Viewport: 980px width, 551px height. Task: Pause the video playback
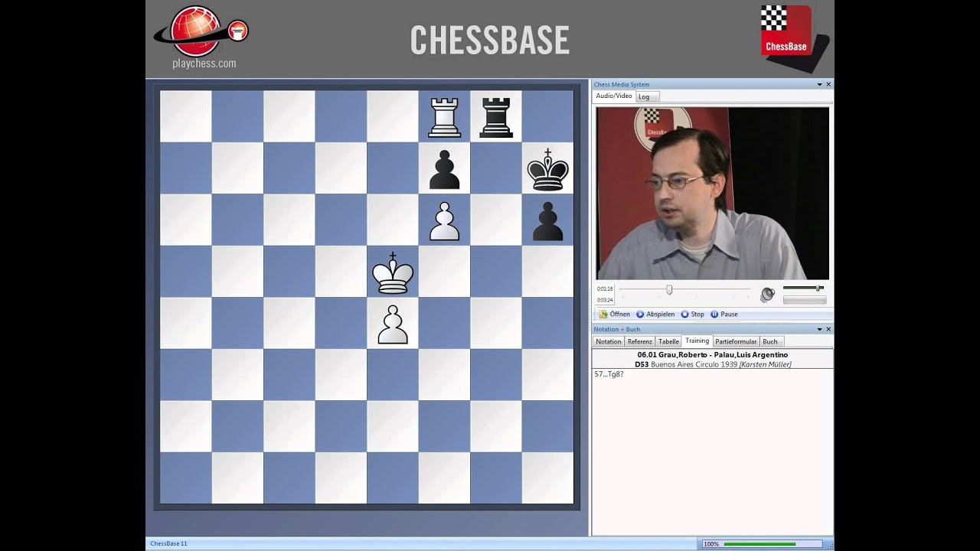724,314
